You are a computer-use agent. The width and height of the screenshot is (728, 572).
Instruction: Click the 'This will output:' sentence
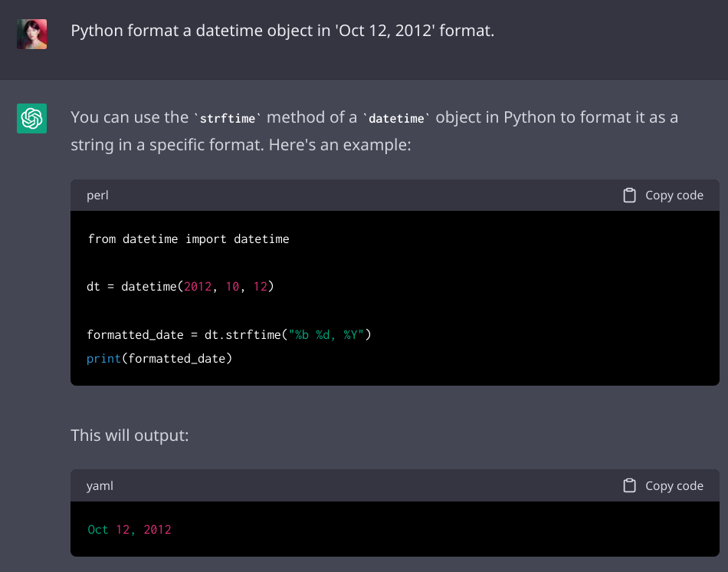point(130,435)
